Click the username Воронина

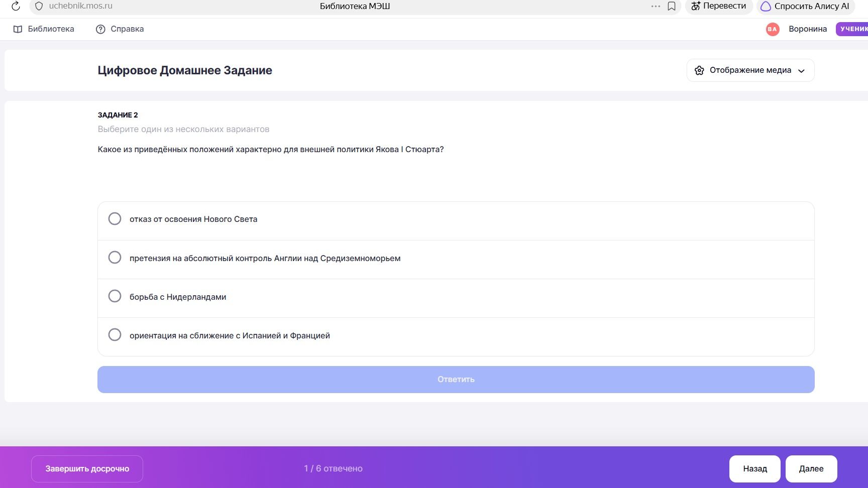tap(808, 29)
